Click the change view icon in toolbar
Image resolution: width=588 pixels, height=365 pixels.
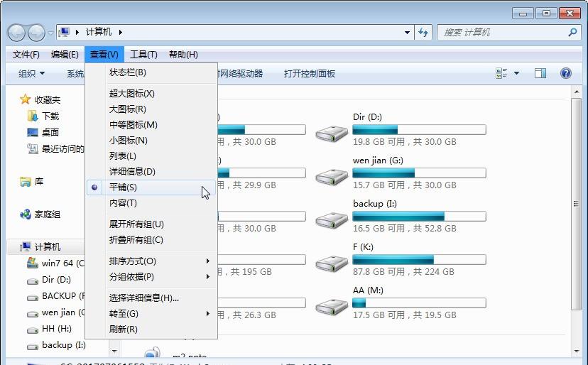click(501, 73)
